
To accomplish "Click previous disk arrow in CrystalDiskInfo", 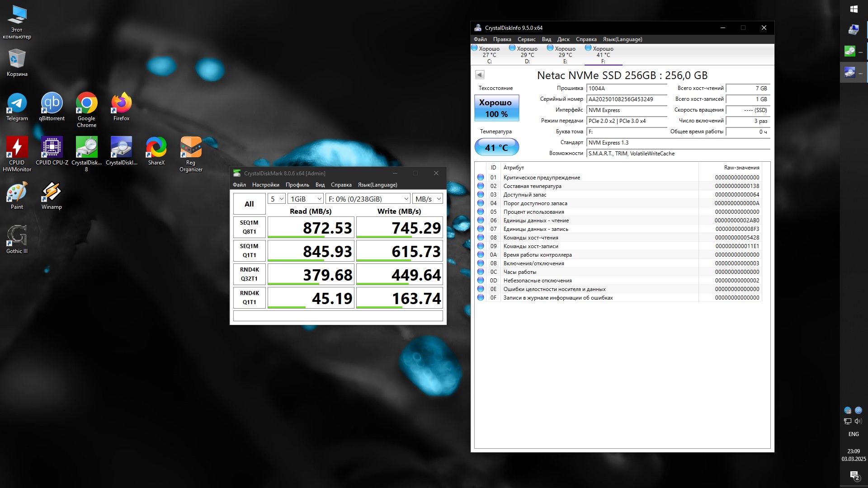I will point(480,75).
